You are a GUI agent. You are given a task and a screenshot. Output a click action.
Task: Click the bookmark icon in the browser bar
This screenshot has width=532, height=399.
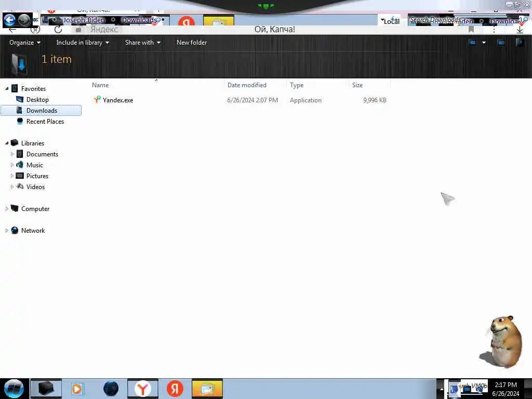point(471,30)
